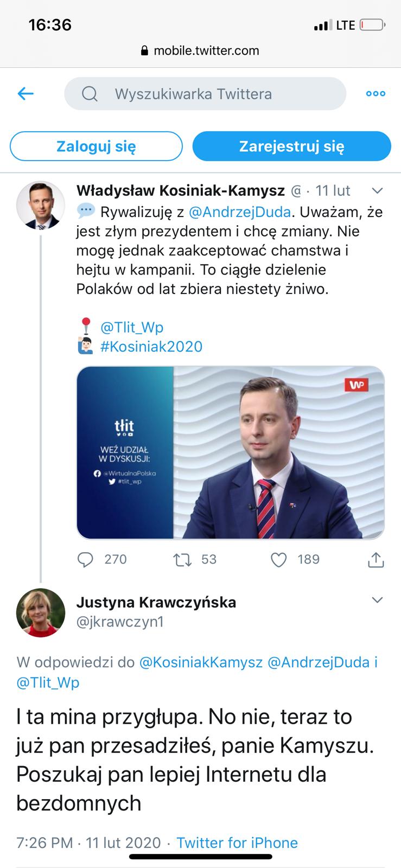This screenshot has height=868, width=401.
Task: Open the tlit interview video thumbnail
Action: pos(231,453)
